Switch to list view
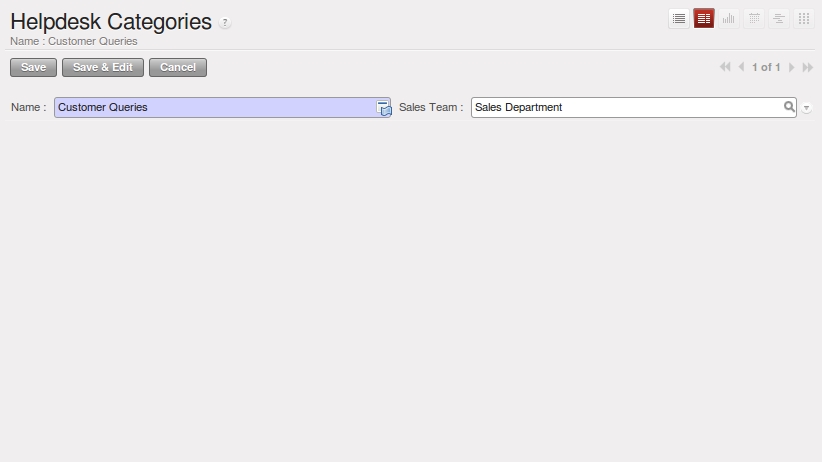The width and height of the screenshot is (822, 462). (x=679, y=19)
